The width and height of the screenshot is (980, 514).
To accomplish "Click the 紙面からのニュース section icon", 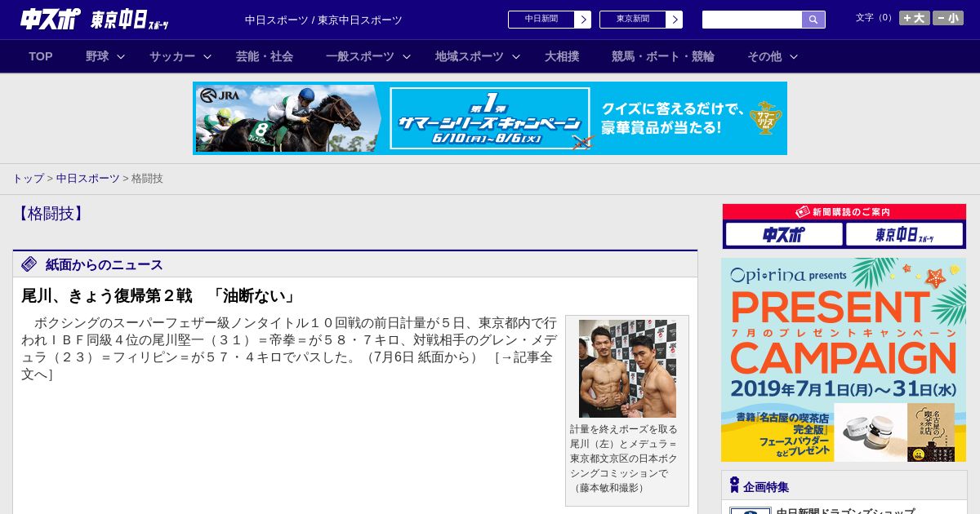I will point(29,264).
